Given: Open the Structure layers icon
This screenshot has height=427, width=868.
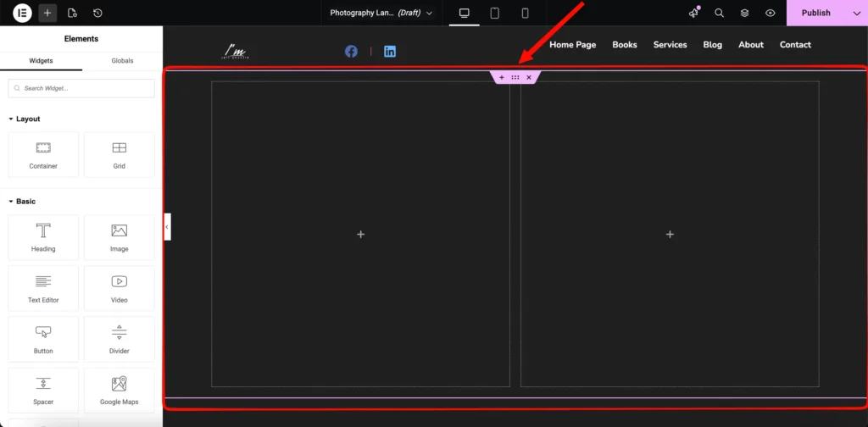Looking at the screenshot, I should click(744, 13).
